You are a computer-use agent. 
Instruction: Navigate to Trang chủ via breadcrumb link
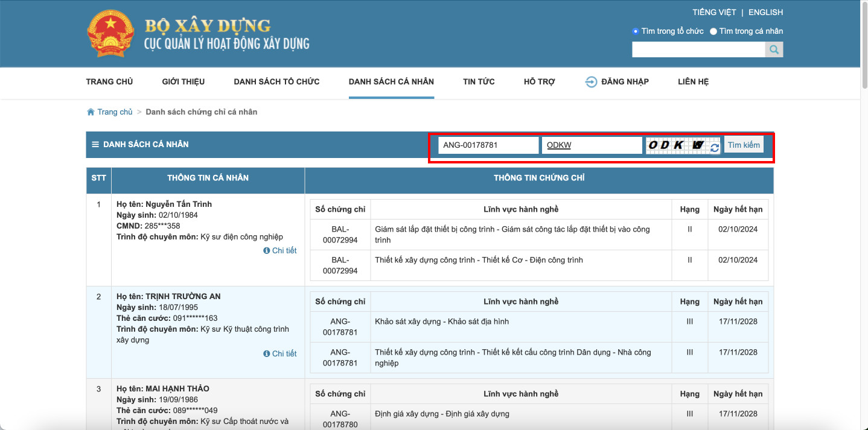tap(115, 111)
